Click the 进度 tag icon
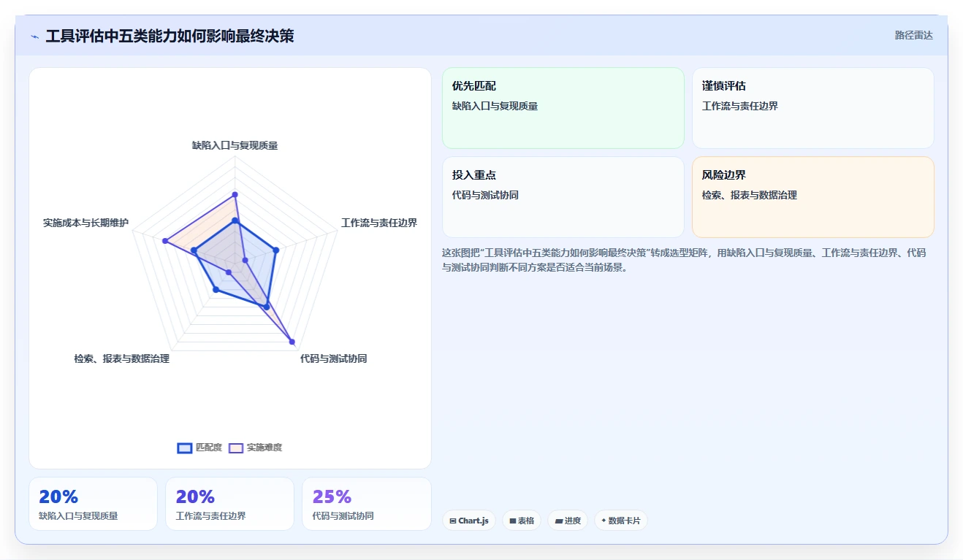Image resolution: width=963 pixels, height=560 pixels. click(558, 521)
